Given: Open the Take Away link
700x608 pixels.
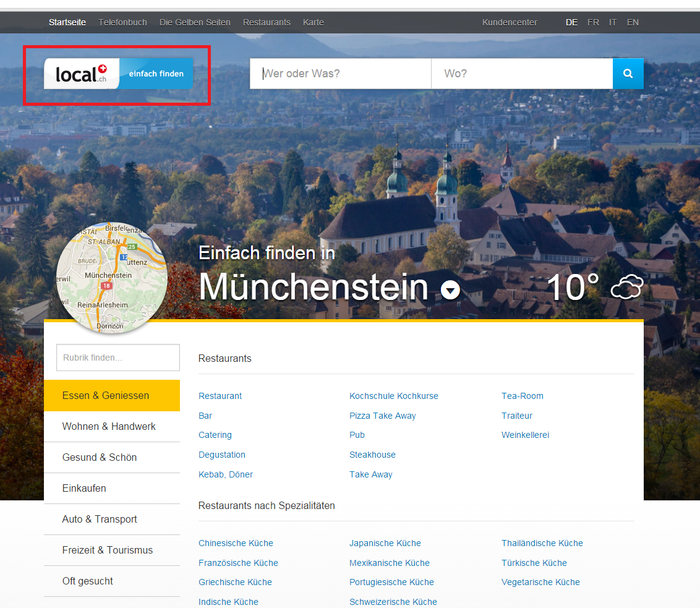Looking at the screenshot, I should pos(371,474).
